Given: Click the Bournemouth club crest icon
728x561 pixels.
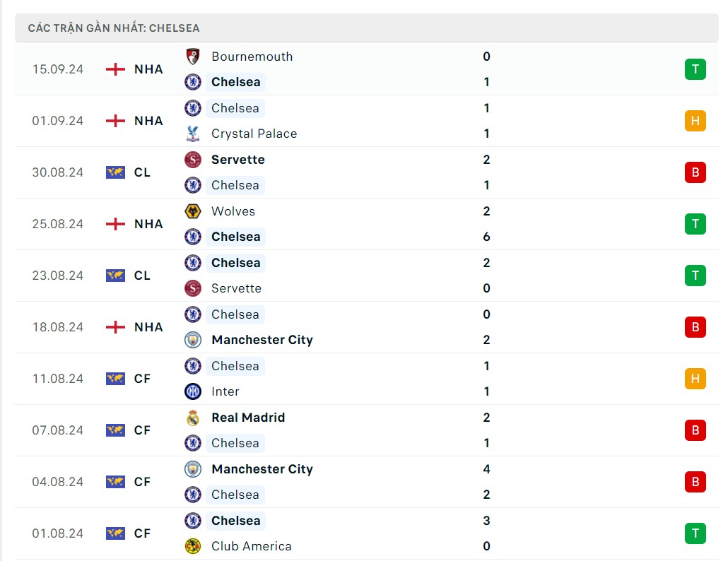Looking at the screenshot, I should point(193,57).
